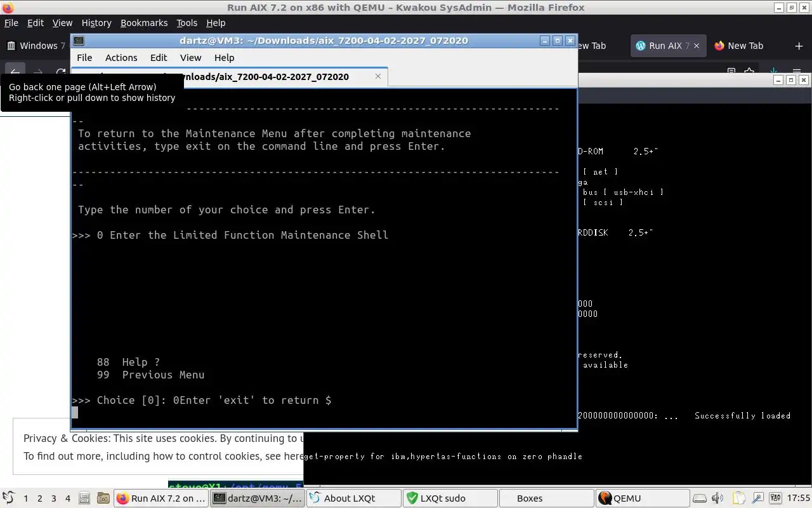812x508 pixels.
Task: Open Firefox File menu
Action: pos(11,23)
